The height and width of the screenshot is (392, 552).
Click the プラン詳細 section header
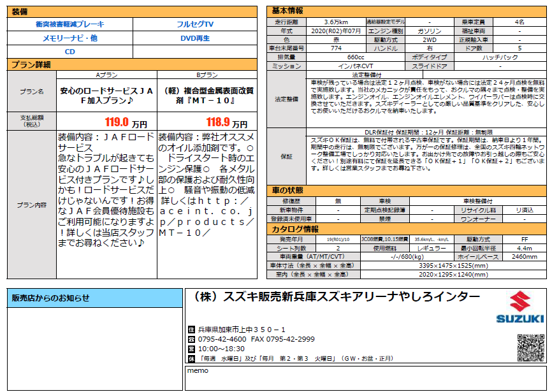(x=32, y=64)
